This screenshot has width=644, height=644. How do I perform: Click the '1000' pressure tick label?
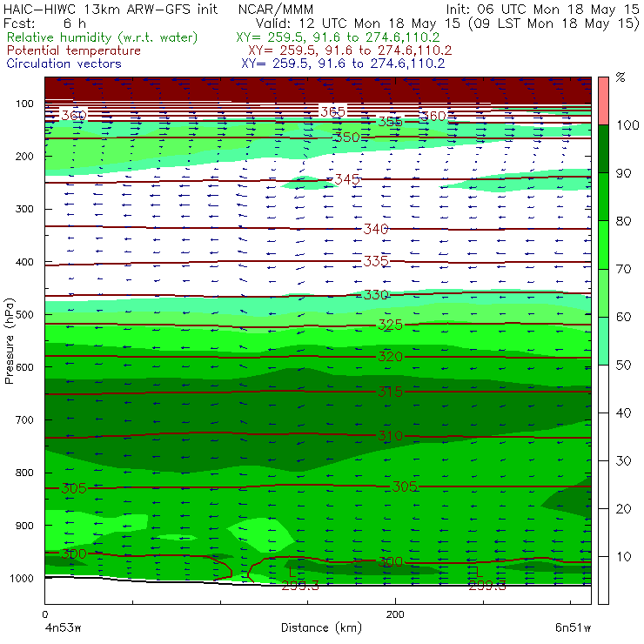tap(22, 578)
